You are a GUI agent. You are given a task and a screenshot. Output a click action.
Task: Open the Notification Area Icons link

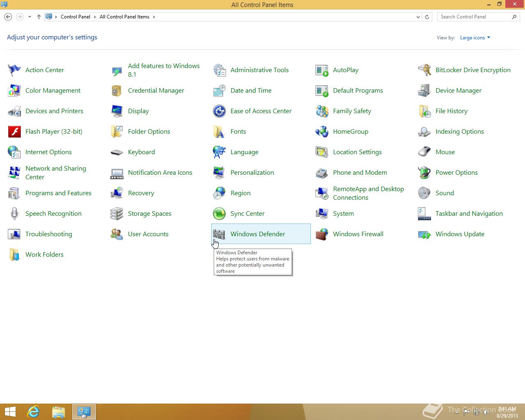[x=160, y=173]
